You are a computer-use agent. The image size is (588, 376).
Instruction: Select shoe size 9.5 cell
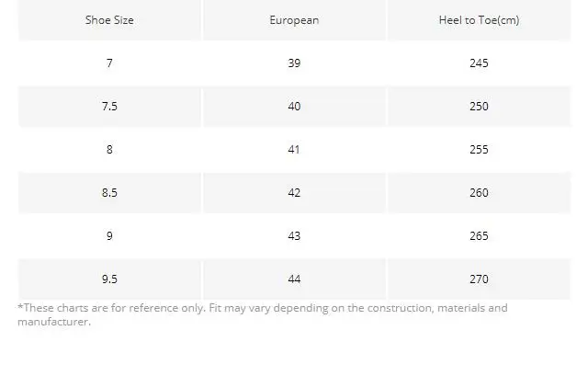click(x=109, y=279)
